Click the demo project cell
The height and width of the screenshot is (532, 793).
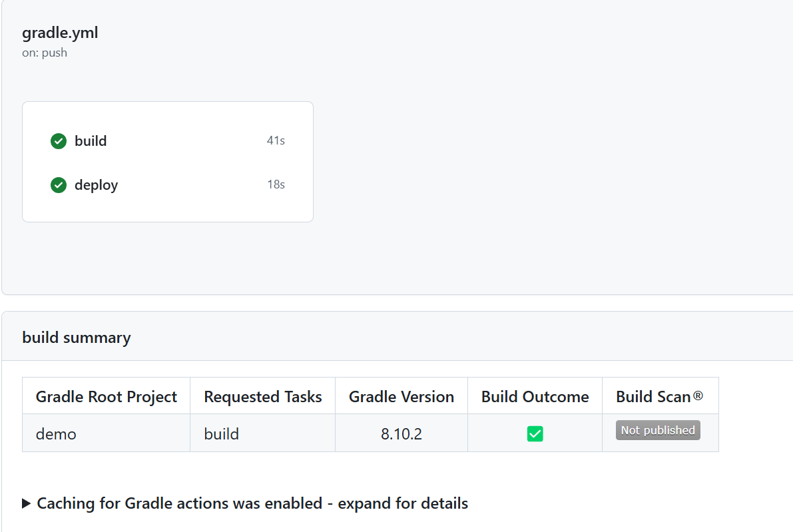(56, 434)
